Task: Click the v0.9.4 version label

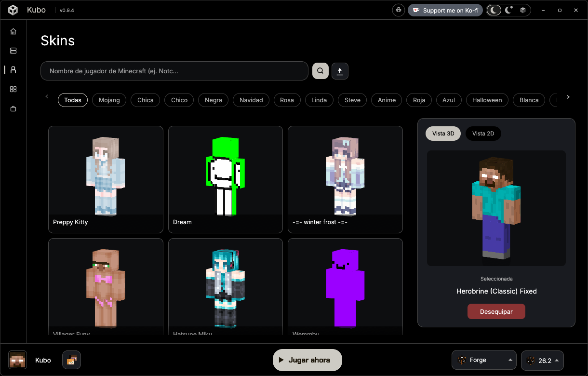Action: click(x=67, y=10)
